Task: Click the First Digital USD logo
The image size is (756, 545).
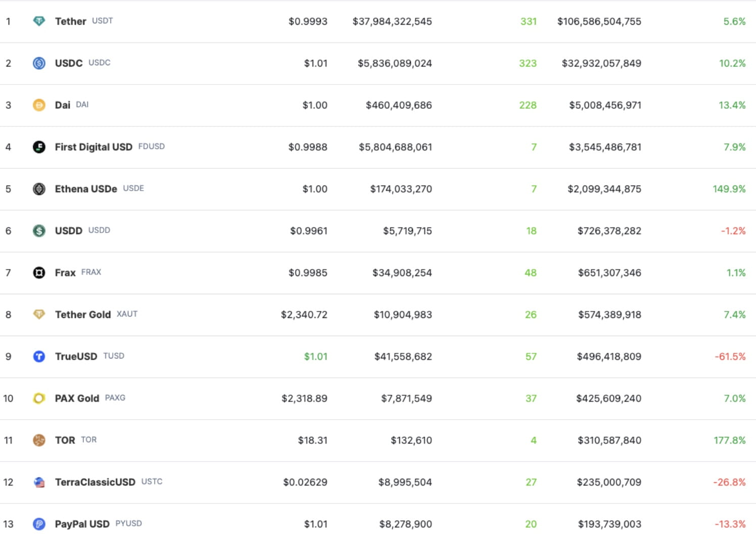Action: coord(39,147)
